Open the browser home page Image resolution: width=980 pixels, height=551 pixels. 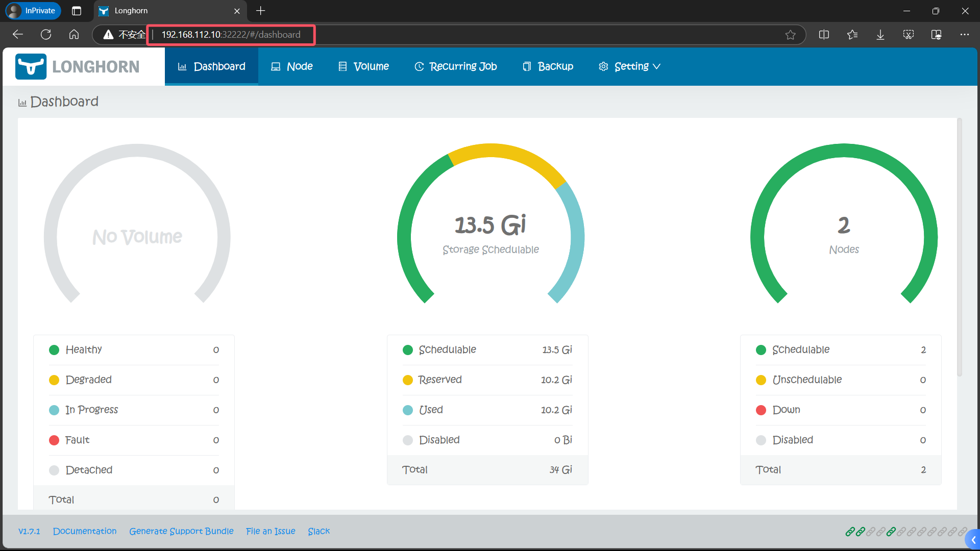click(x=74, y=34)
